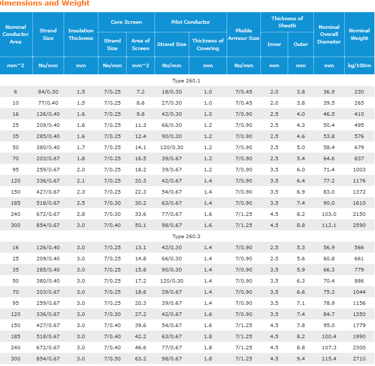Select the screen area value '50.1'

point(140,225)
